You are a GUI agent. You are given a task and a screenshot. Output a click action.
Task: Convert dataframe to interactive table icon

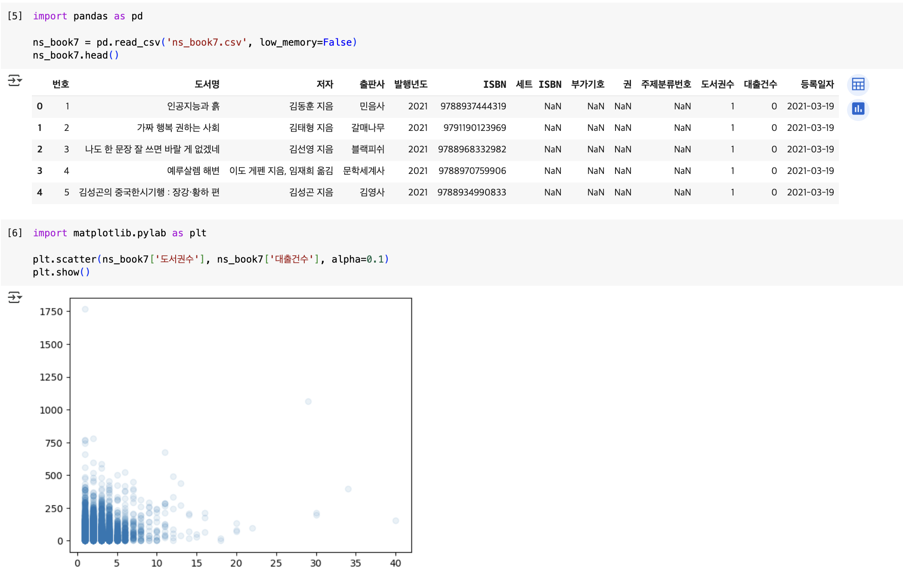pyautogui.click(x=857, y=84)
